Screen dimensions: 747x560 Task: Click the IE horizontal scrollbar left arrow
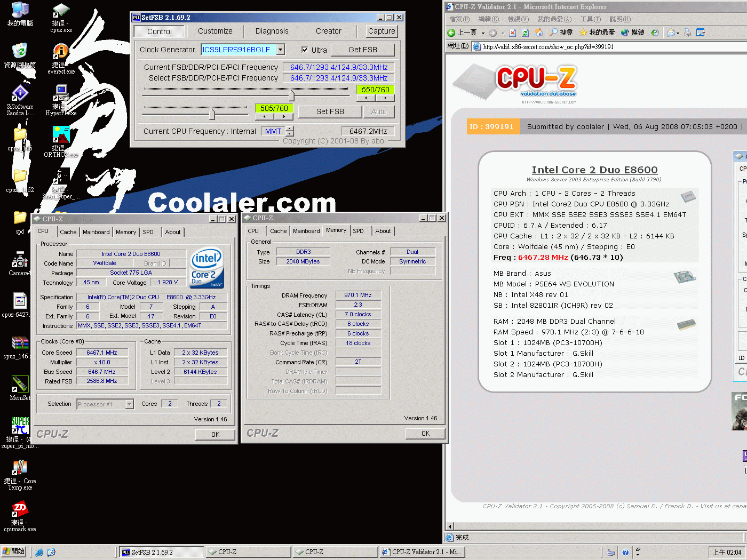450,526
